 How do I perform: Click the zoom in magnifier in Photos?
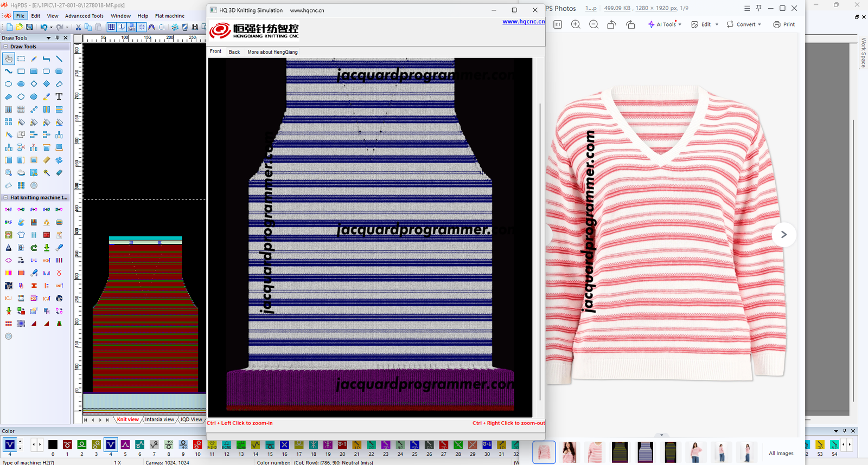pos(576,24)
